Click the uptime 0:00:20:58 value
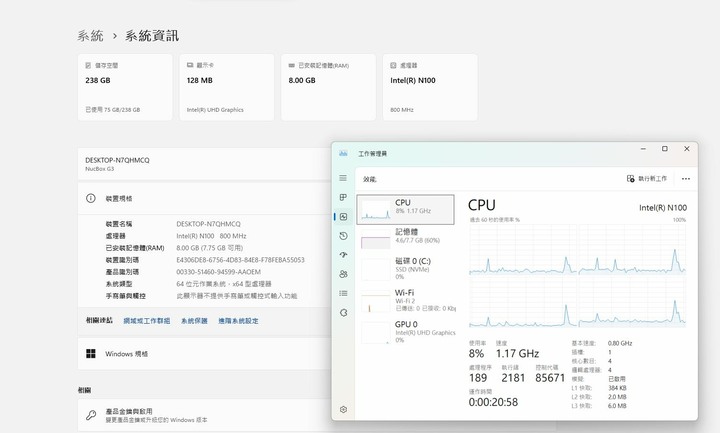The height and width of the screenshot is (433, 720). (493, 402)
